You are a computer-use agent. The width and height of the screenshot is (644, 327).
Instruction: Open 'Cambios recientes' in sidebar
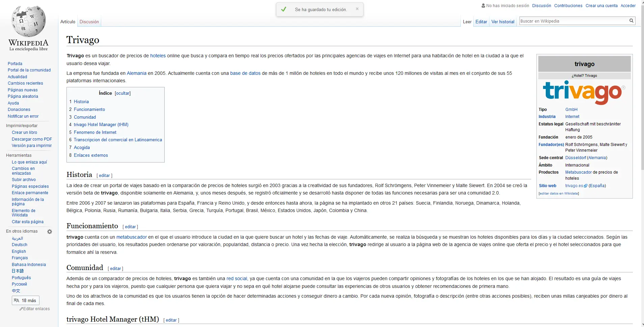click(25, 83)
